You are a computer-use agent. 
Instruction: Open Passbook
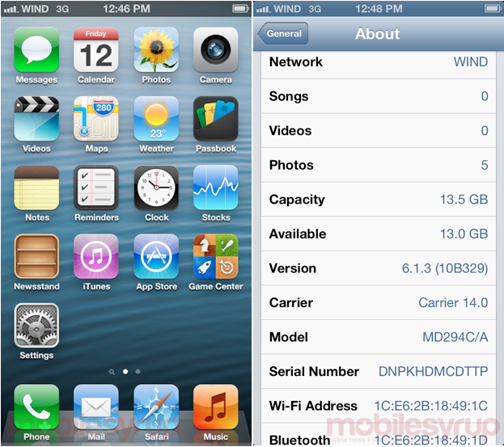[x=216, y=119]
